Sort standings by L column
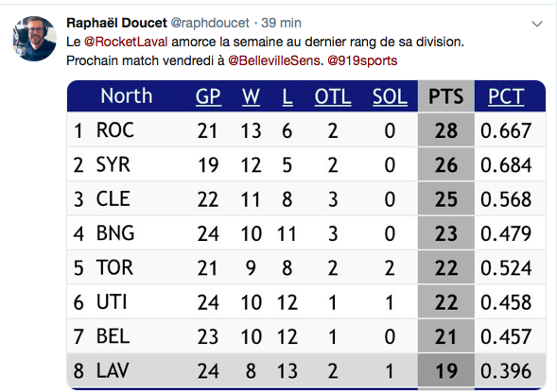Viewport: 557px width, 392px height. pos(287,96)
